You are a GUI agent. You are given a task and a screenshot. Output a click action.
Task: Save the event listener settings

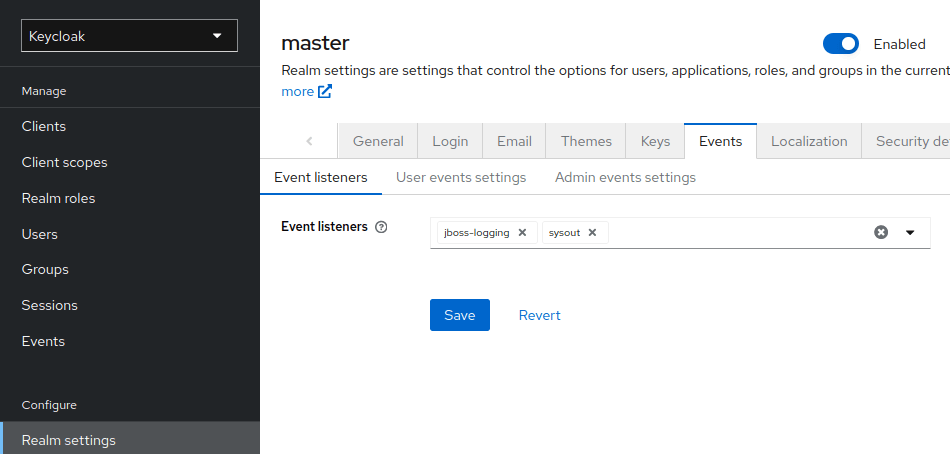[460, 315]
